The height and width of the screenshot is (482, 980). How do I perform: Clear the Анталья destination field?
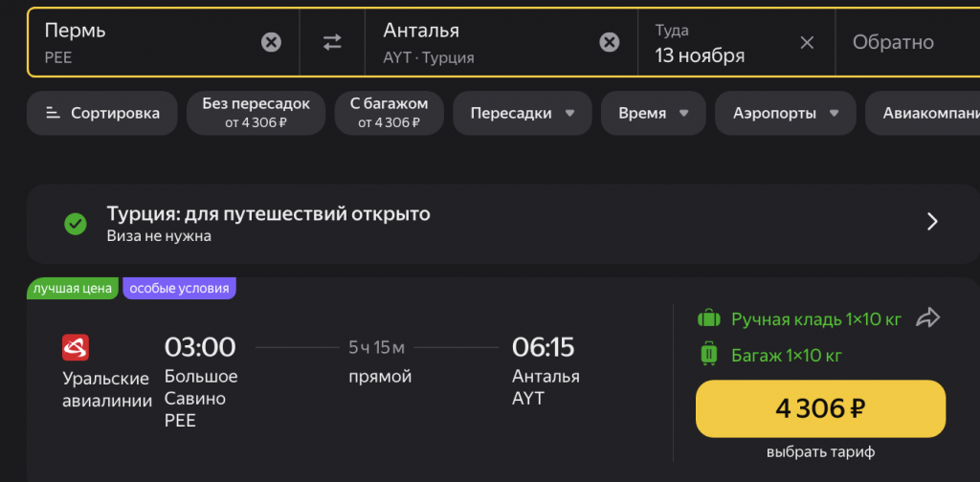tap(609, 42)
